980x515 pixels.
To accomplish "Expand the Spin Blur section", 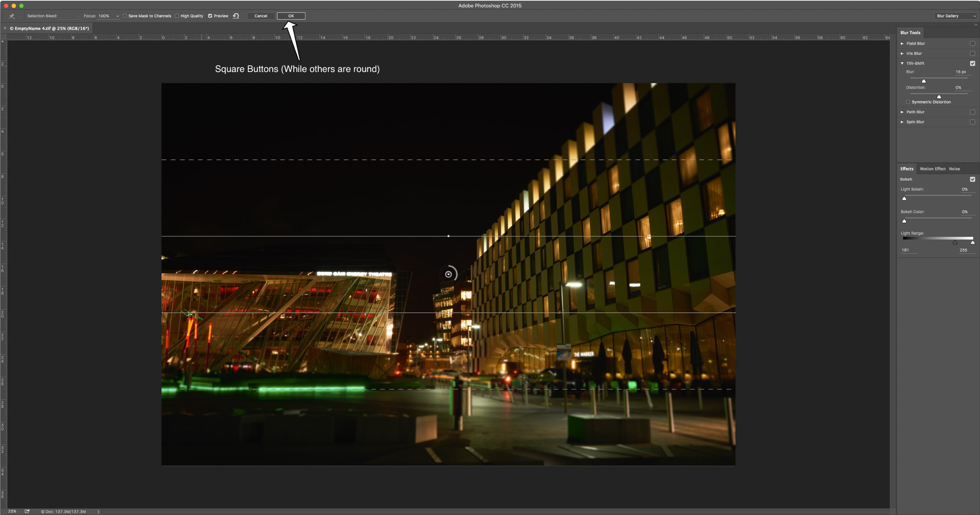I will pos(902,122).
